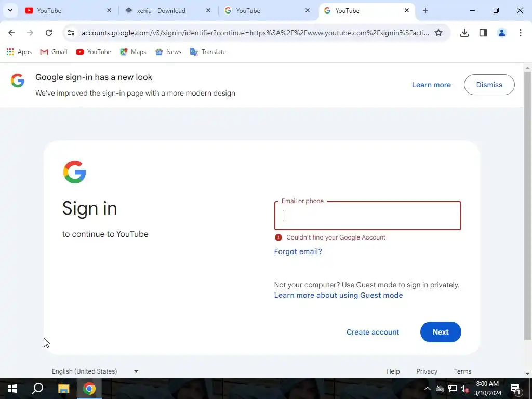The image size is (532, 399).
Task: Launch File Explorer from the taskbar
Action: coord(63,389)
